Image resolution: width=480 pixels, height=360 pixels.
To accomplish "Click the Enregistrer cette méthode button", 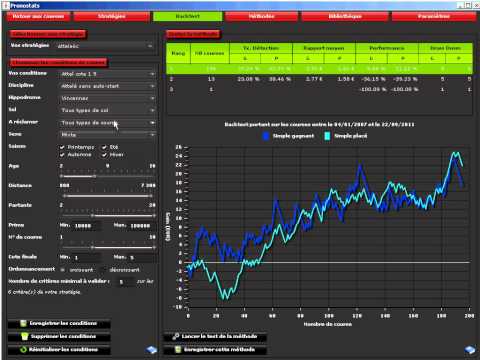I will pyautogui.click(x=215, y=350).
